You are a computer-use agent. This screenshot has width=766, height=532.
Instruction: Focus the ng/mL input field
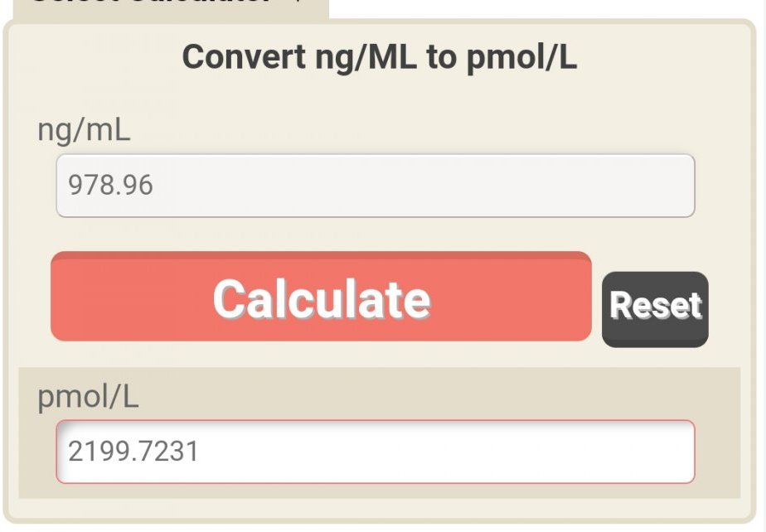click(x=375, y=186)
